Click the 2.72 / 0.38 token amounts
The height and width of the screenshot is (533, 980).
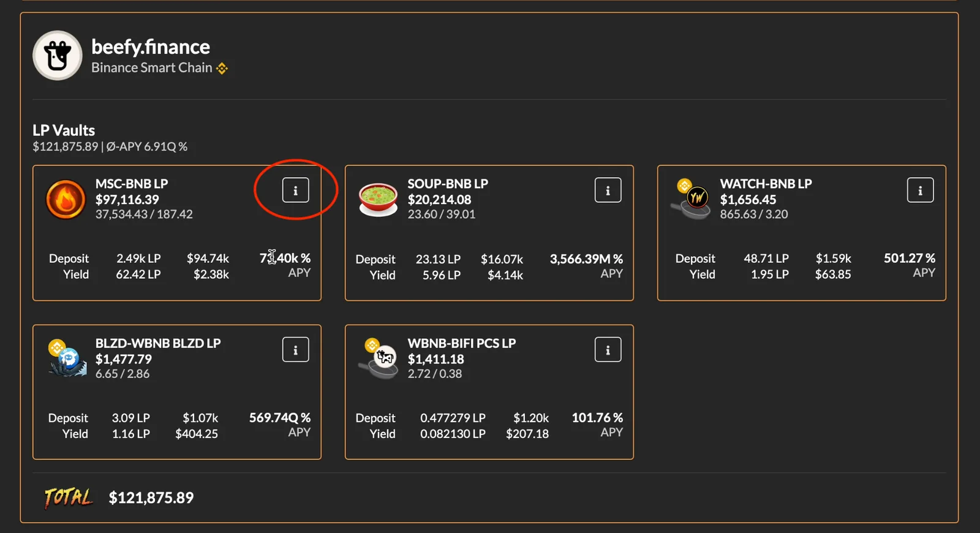435,374
